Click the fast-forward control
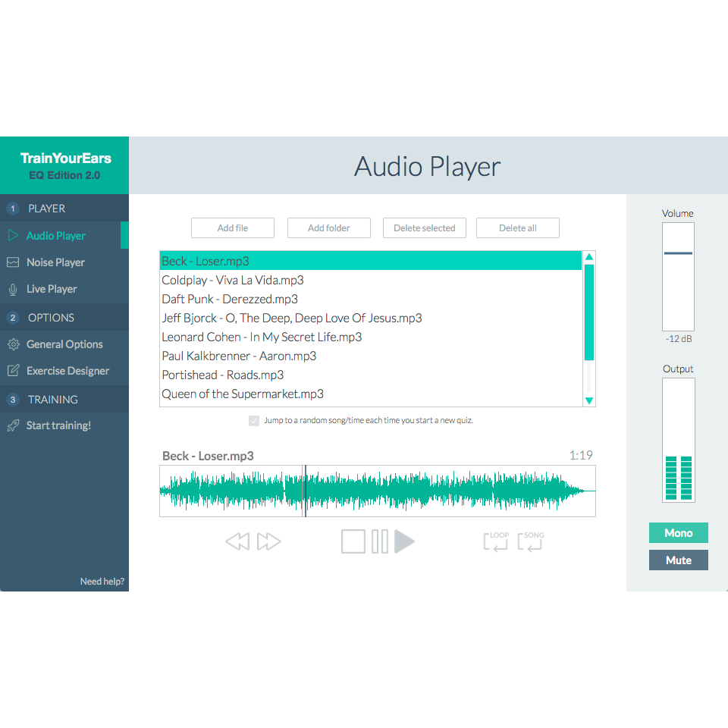Screen dimensions: 728x728 [267, 541]
